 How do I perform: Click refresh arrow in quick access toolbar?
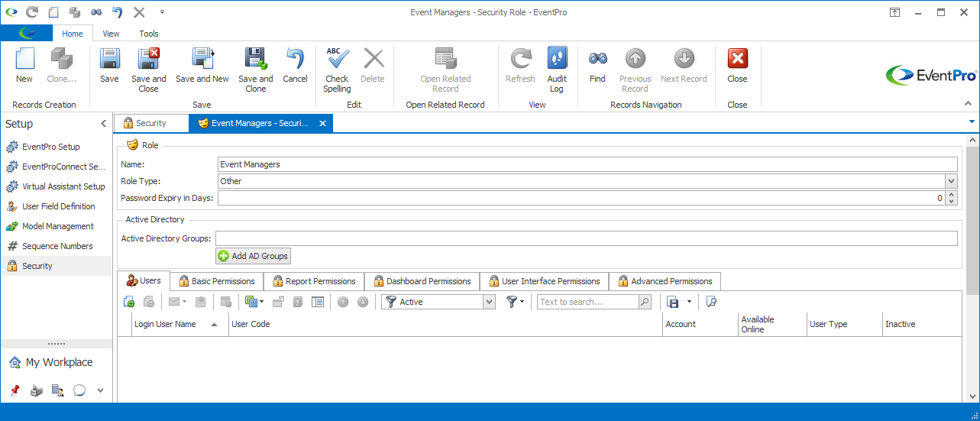pyautogui.click(x=31, y=12)
